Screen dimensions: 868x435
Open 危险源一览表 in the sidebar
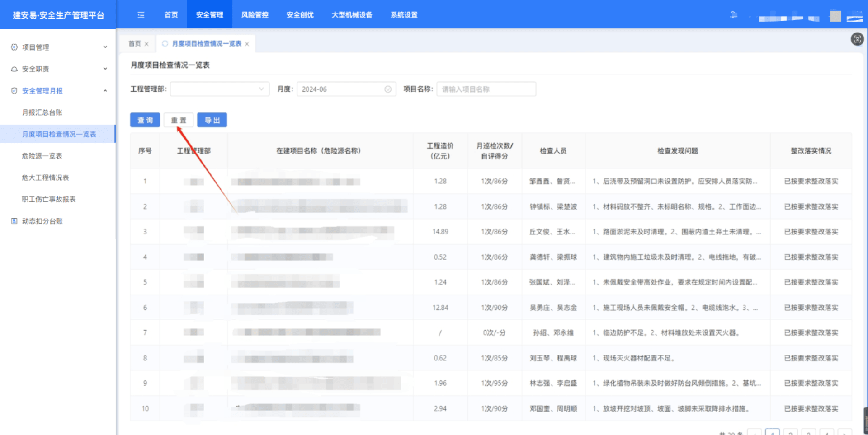pyautogui.click(x=42, y=156)
